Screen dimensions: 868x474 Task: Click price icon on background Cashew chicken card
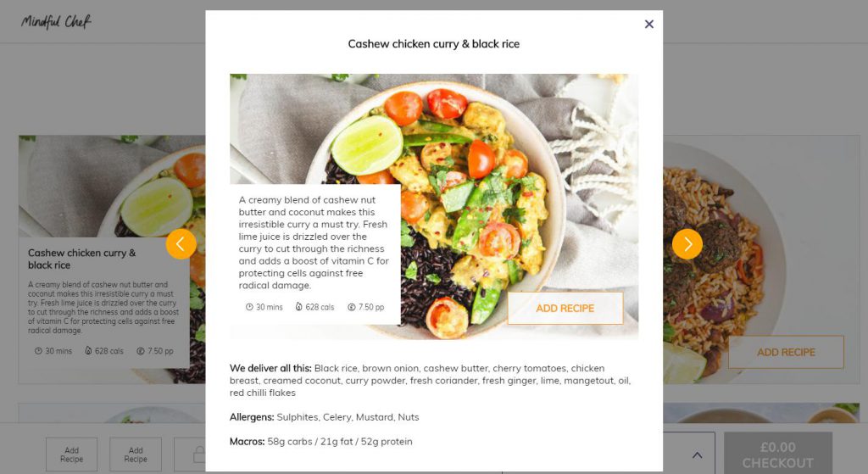coord(140,350)
